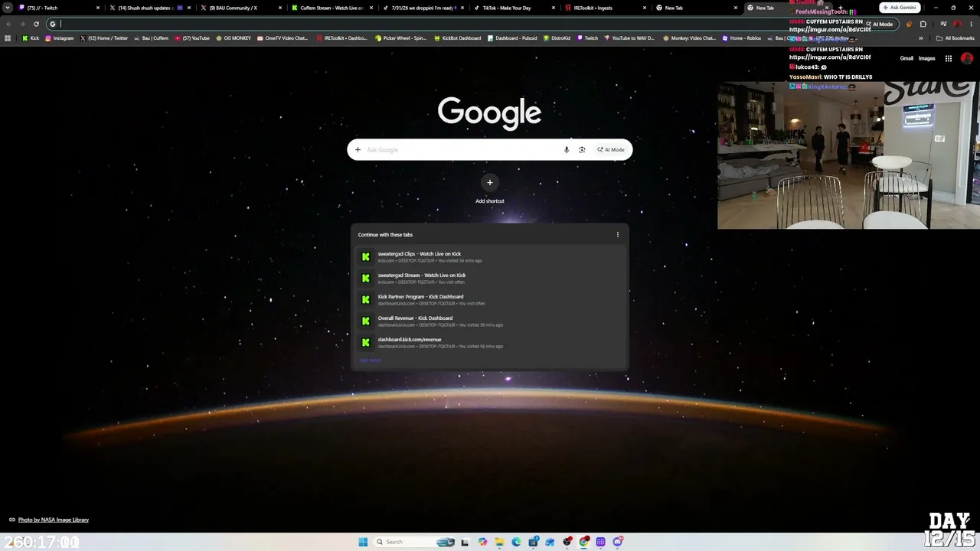Open the tab search dropdown arrow
The width and height of the screenshot is (980, 551).
tap(8, 8)
